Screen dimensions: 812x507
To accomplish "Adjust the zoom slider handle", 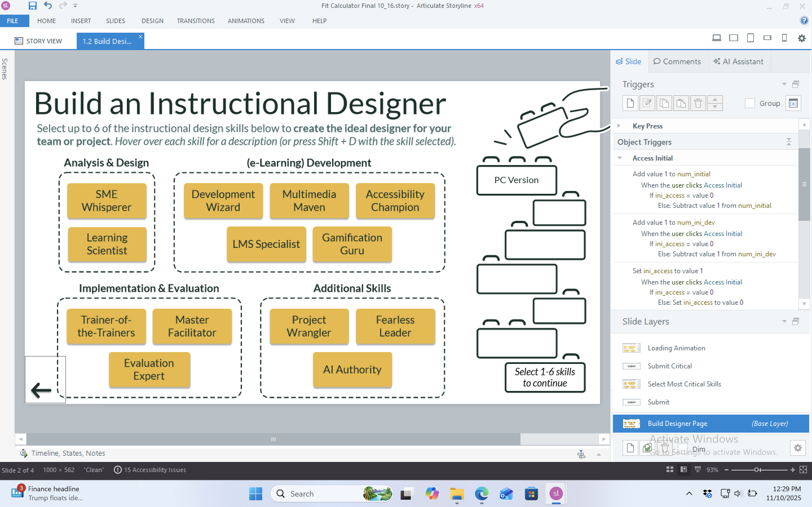I will click(x=757, y=470).
